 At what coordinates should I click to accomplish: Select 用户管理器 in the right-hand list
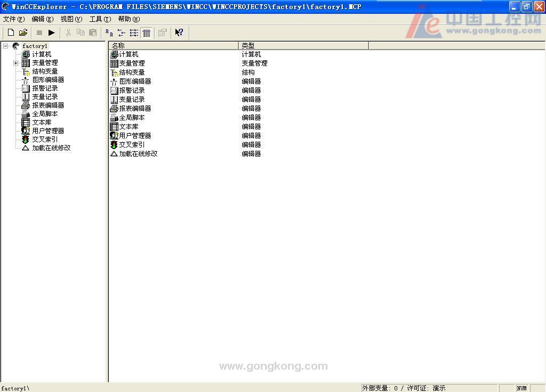(x=135, y=136)
